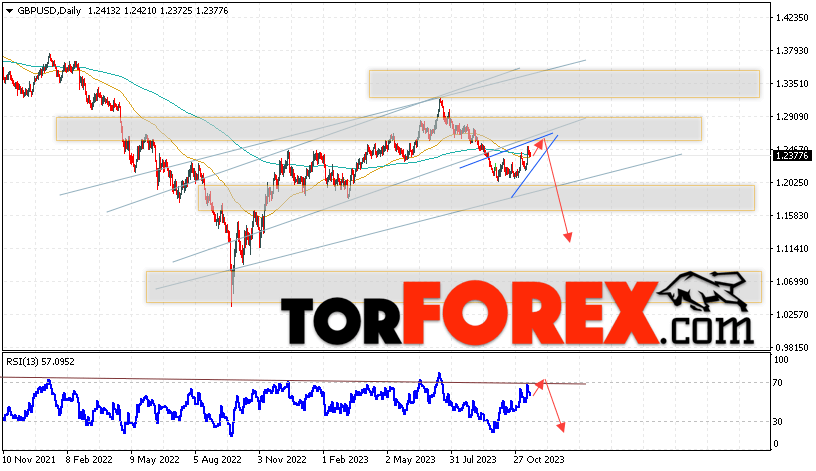The height and width of the screenshot is (471, 816).
Task: Click the RSI level 70 scale label
Action: tap(777, 383)
